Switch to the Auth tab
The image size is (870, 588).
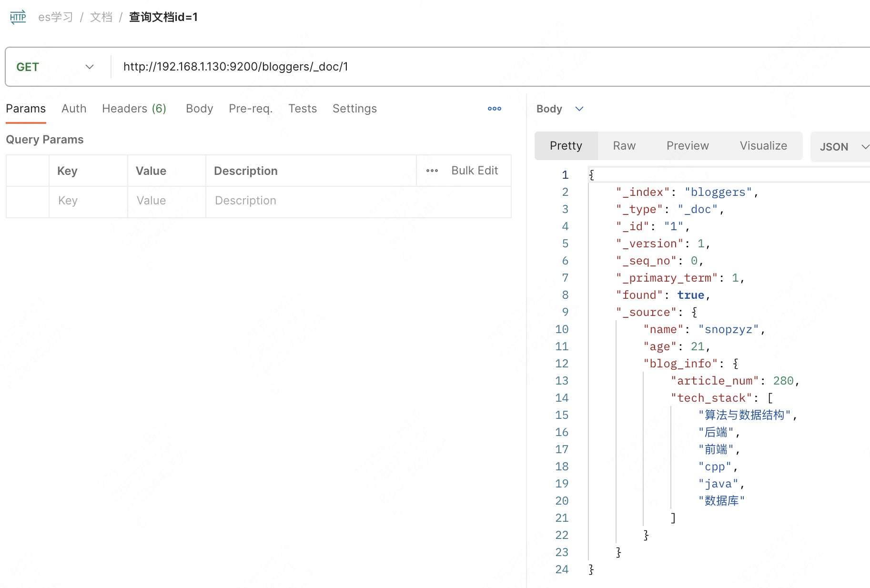[x=74, y=109]
